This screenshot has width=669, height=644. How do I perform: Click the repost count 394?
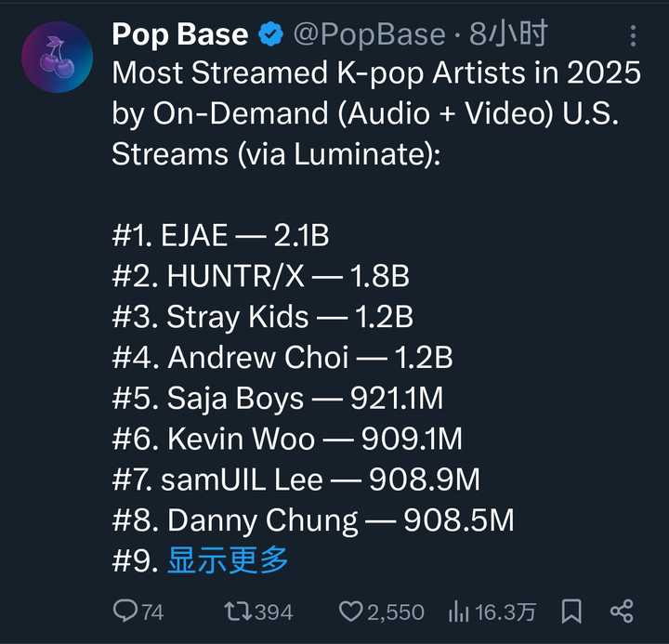tap(273, 611)
